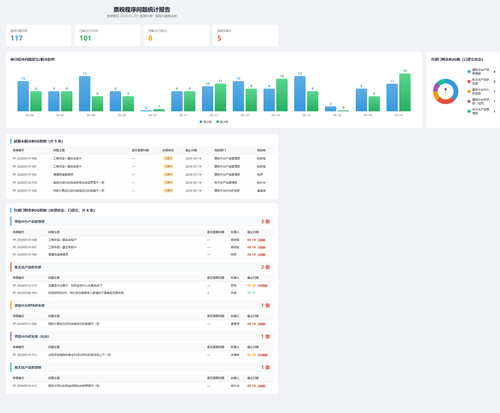The image size is (500, 413).
Task: Select the green bar for 05-06
Action: pos(36,101)
